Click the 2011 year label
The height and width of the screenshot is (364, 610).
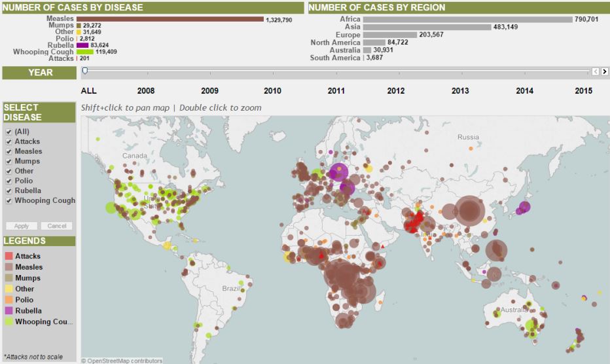click(x=336, y=91)
